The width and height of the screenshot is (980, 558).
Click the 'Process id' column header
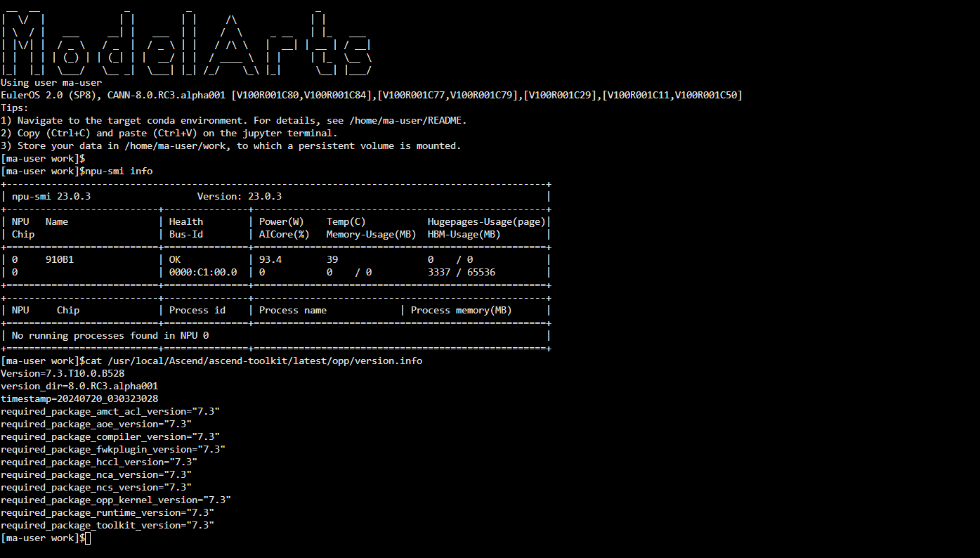[x=197, y=310]
